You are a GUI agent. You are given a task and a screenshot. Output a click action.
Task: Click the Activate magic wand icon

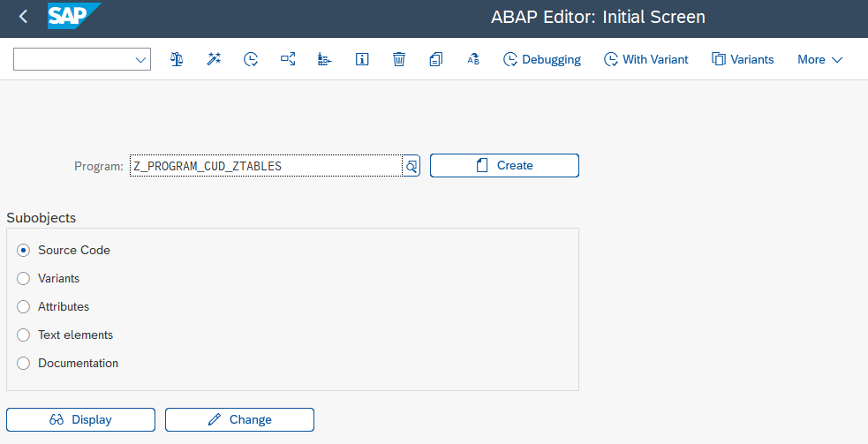(x=214, y=59)
